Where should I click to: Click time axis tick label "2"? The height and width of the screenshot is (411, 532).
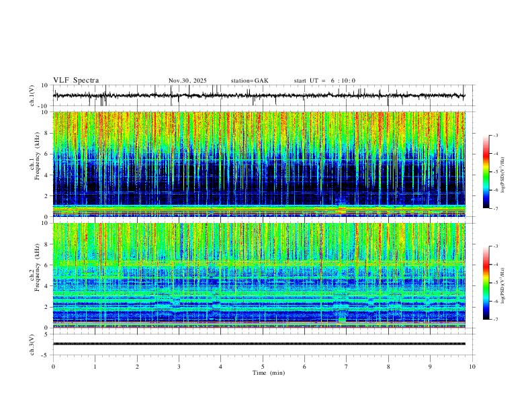click(137, 367)
